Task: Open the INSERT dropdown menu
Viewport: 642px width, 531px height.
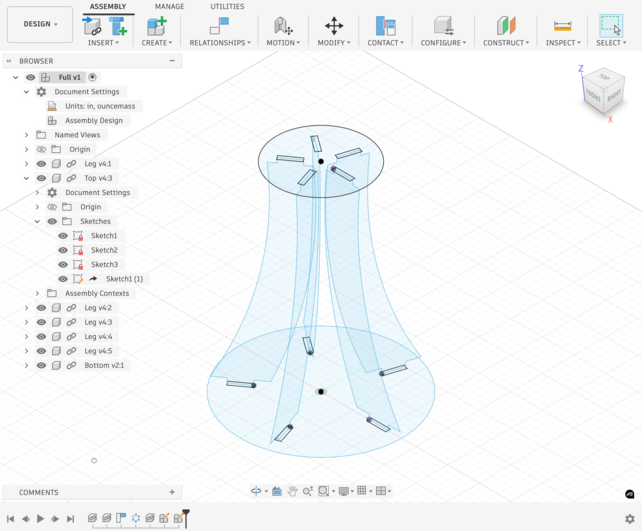Action: tap(103, 43)
